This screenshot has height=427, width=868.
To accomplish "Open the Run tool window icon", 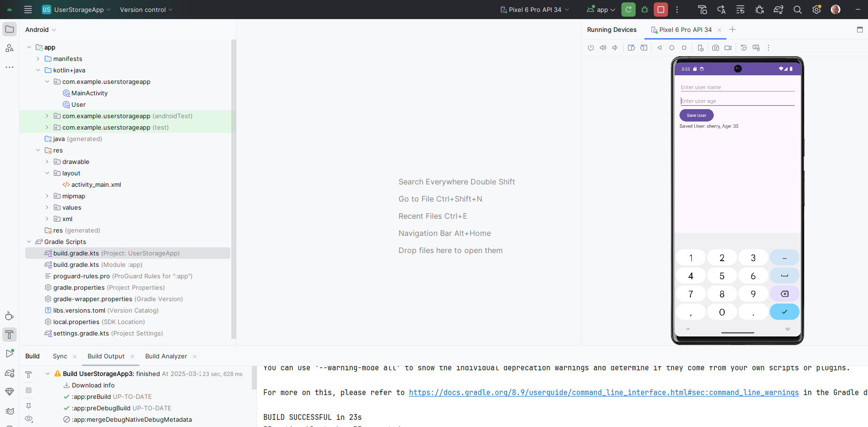I will (10, 354).
